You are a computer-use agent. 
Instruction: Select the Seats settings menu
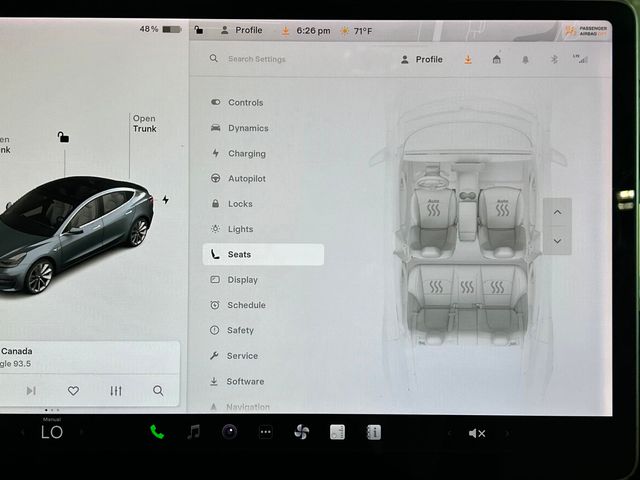[x=263, y=254]
